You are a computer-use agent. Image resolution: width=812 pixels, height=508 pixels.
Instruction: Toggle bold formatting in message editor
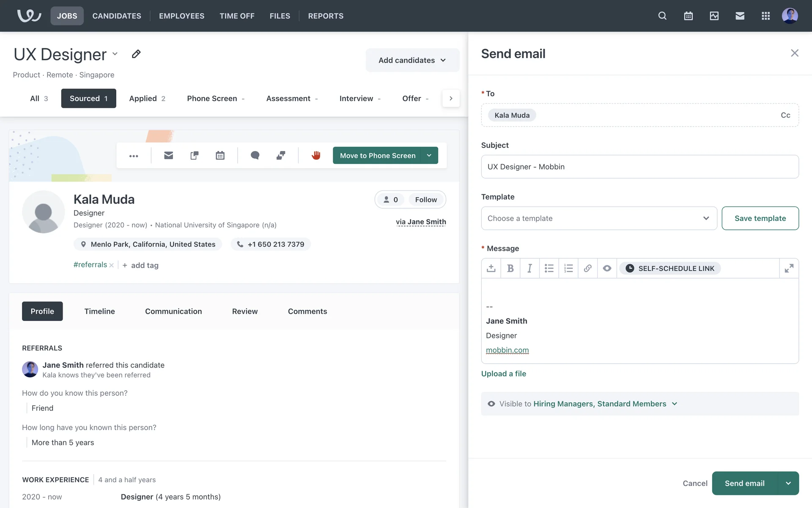510,268
